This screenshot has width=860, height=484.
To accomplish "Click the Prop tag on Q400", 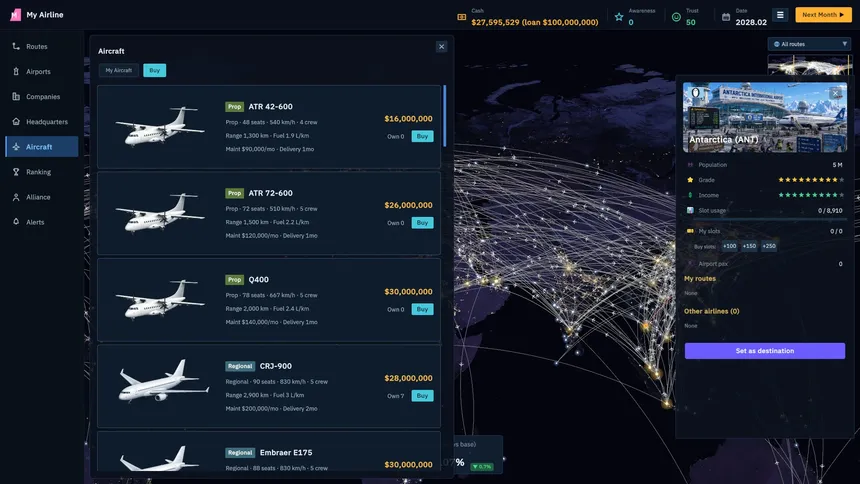I will pyautogui.click(x=234, y=280).
